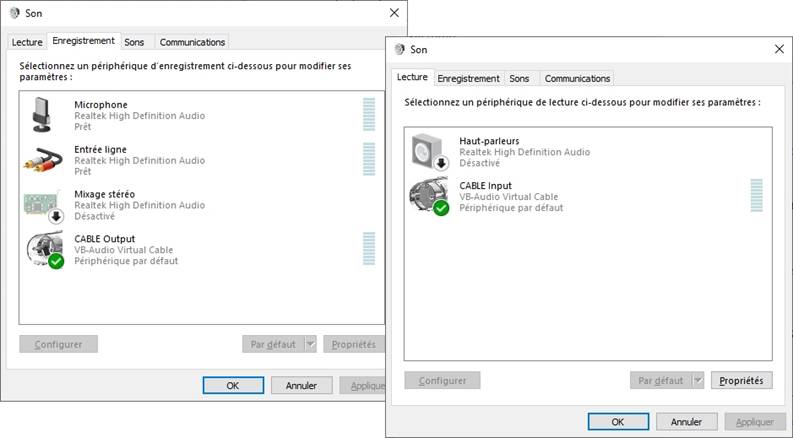Open the Par défaut dropdown arrow in the playback window
793x438 pixels.
pyautogui.click(x=698, y=380)
